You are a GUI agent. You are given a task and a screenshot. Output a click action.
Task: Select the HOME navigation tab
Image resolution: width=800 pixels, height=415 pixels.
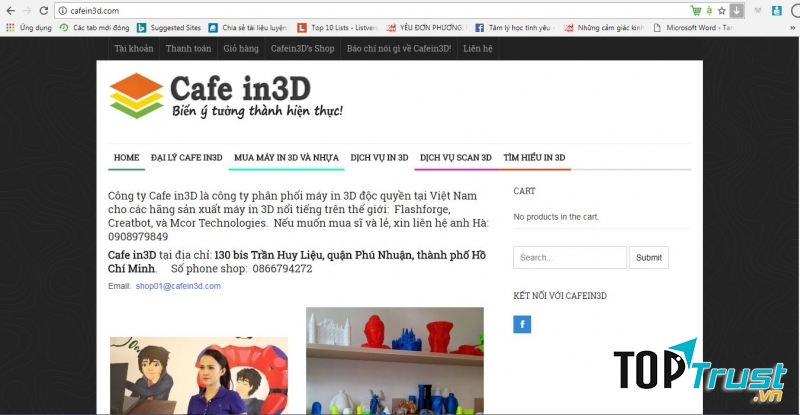[x=127, y=158]
